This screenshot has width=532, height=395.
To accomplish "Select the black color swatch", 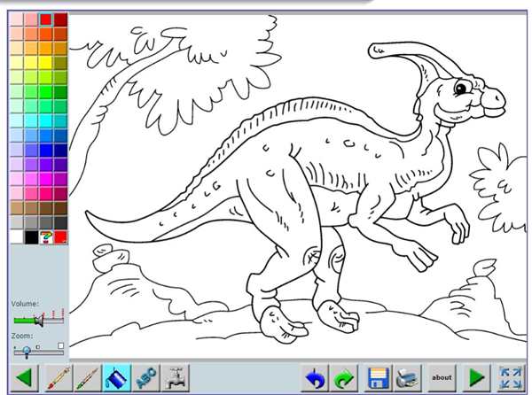I will (31, 237).
